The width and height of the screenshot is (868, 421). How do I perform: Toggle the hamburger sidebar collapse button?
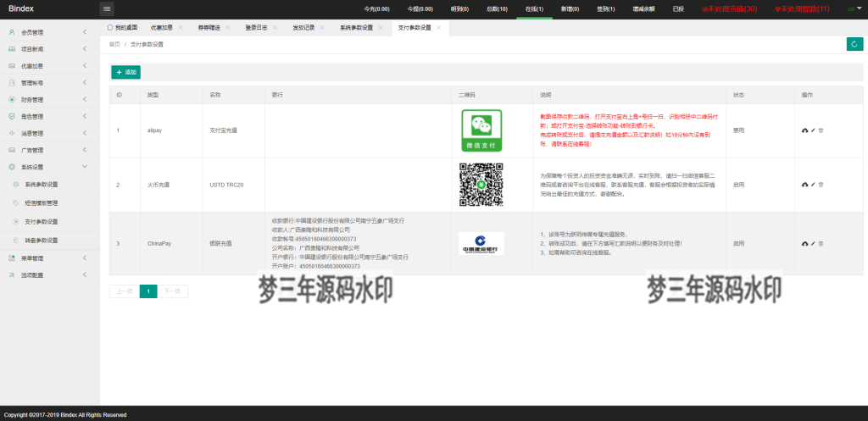(x=107, y=8)
